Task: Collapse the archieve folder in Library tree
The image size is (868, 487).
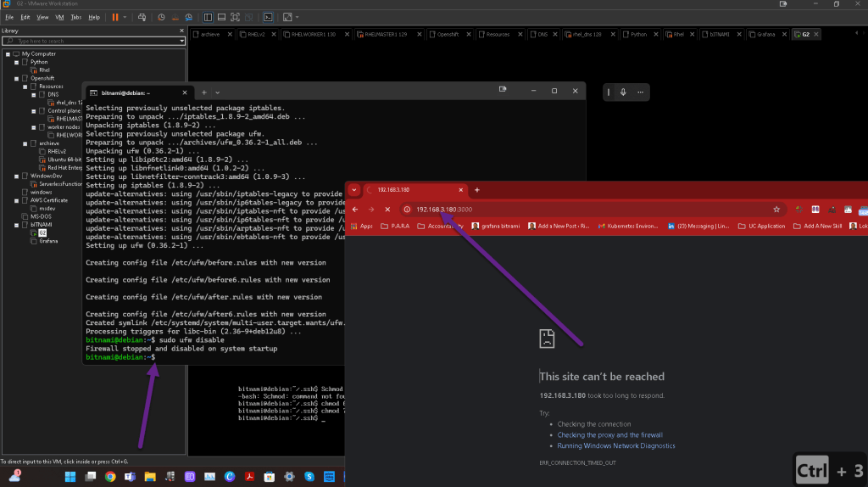Action: coord(25,143)
